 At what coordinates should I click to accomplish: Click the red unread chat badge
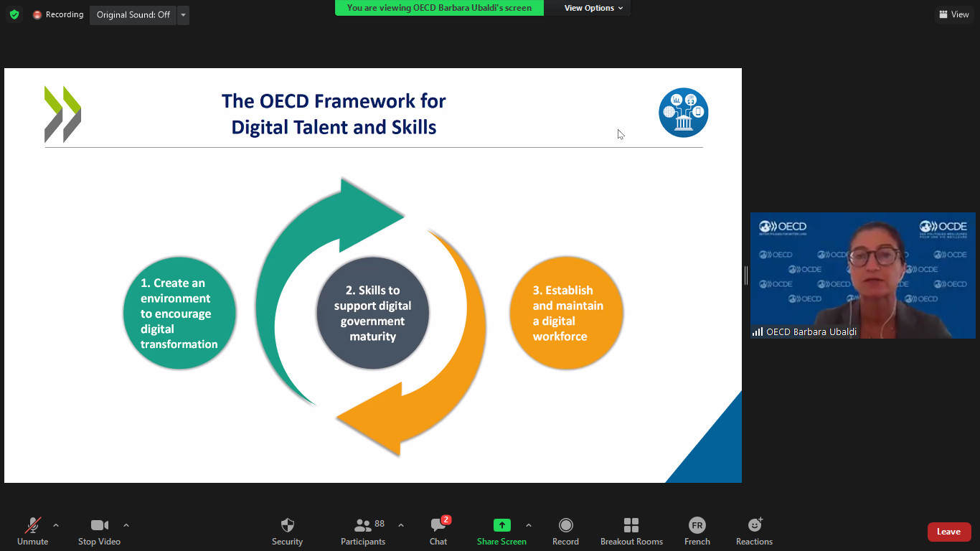[x=446, y=520]
